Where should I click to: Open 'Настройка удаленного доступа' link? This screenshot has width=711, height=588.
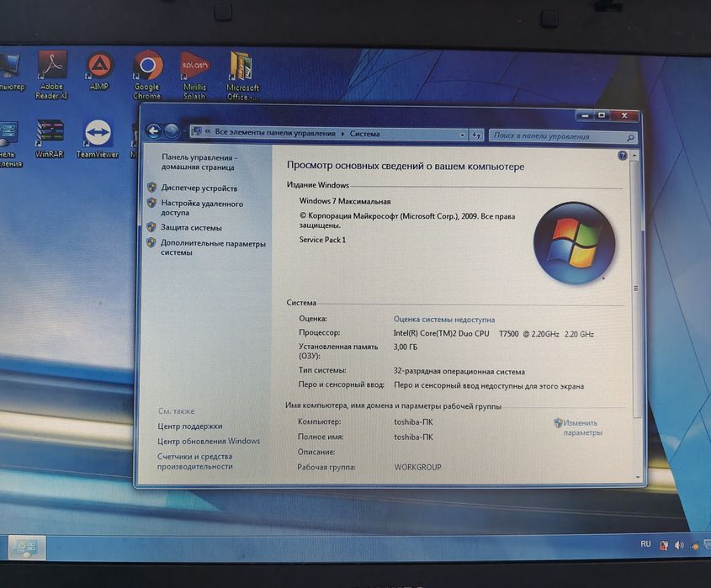pyautogui.click(x=202, y=208)
